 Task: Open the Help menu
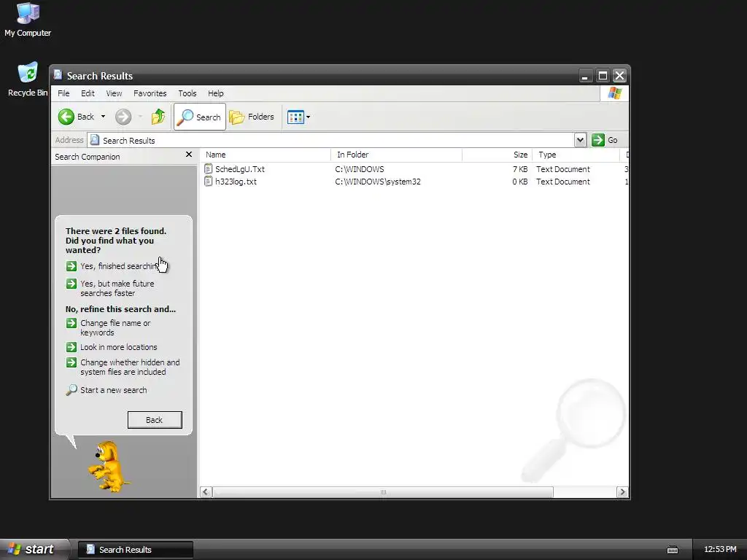(215, 93)
